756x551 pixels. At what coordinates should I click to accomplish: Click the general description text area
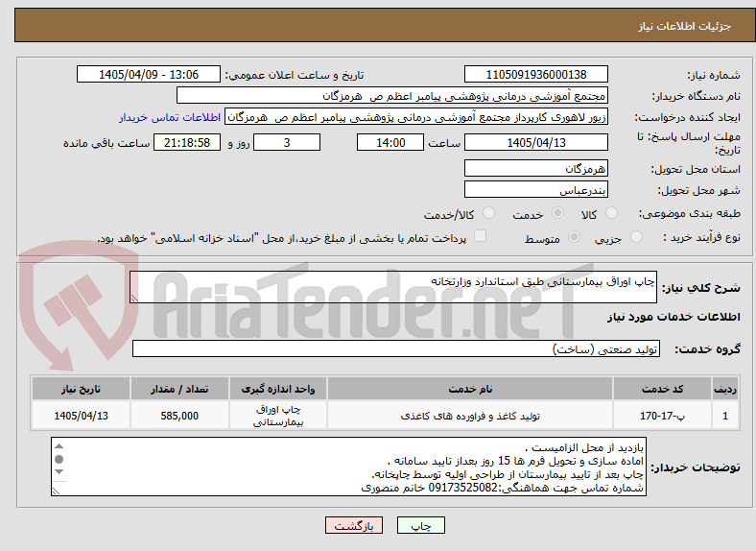393,287
